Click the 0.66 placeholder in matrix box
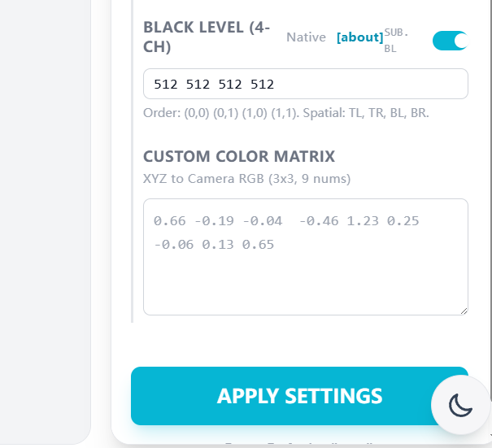492x448 pixels. pyautogui.click(x=168, y=221)
